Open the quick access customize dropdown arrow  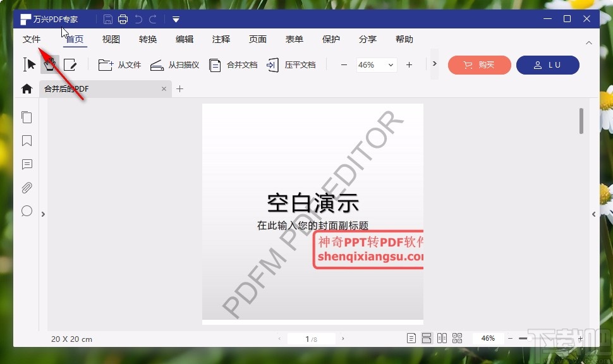point(175,19)
